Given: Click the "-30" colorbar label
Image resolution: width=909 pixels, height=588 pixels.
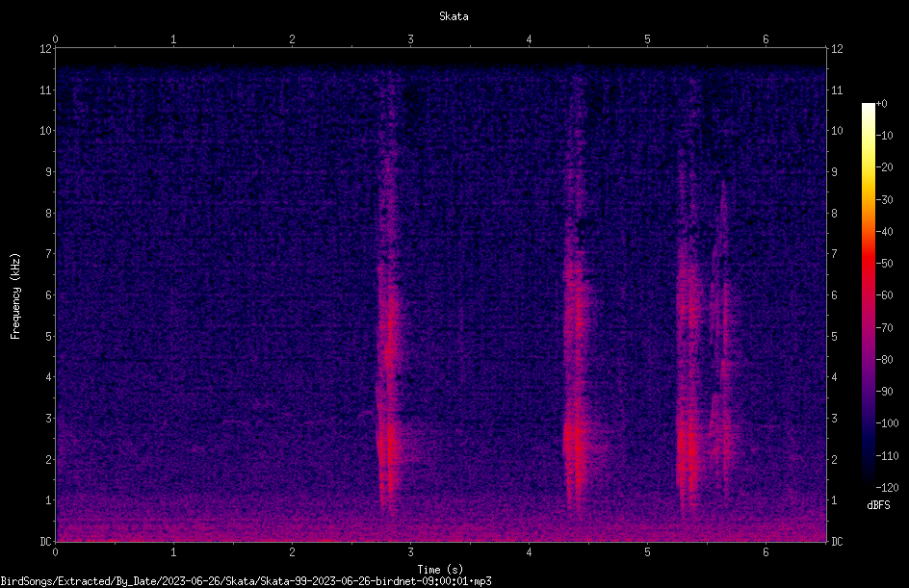Looking at the screenshot, I should click(x=884, y=200).
